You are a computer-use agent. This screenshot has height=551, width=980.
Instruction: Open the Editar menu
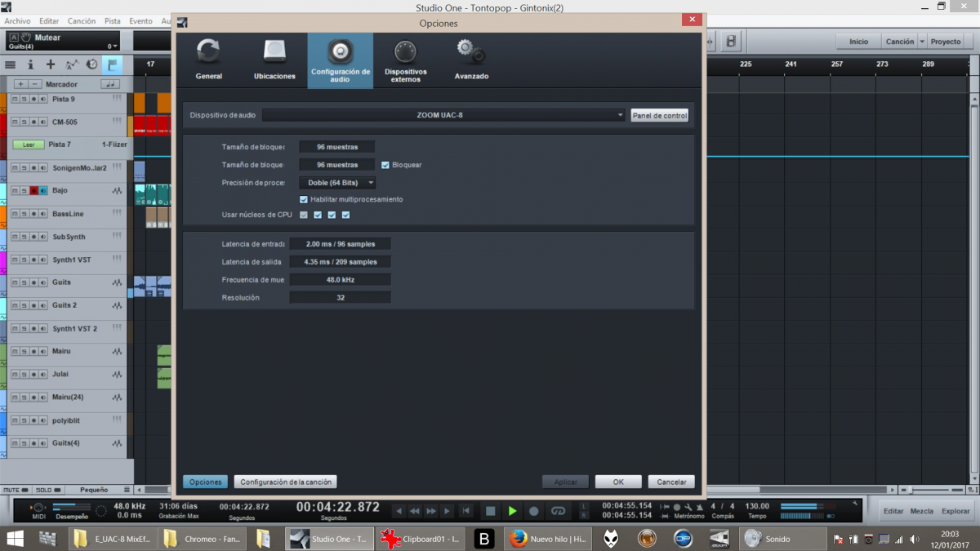[49, 21]
